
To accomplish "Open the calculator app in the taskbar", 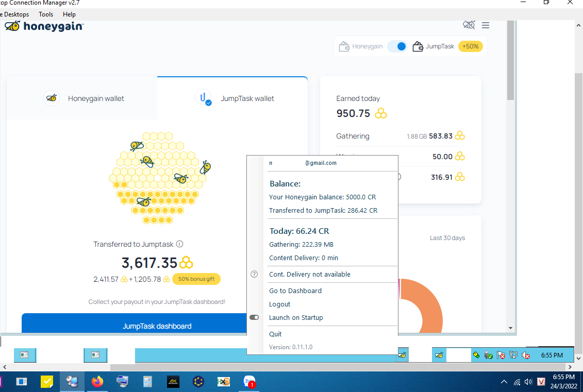I will pyautogui.click(x=148, y=382).
